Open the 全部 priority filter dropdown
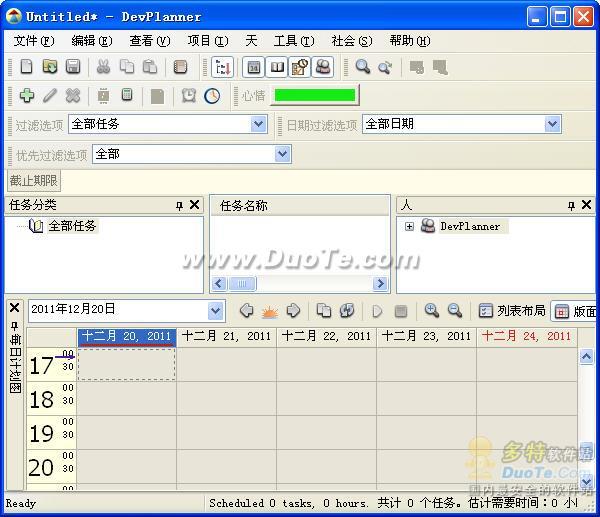 coord(282,154)
